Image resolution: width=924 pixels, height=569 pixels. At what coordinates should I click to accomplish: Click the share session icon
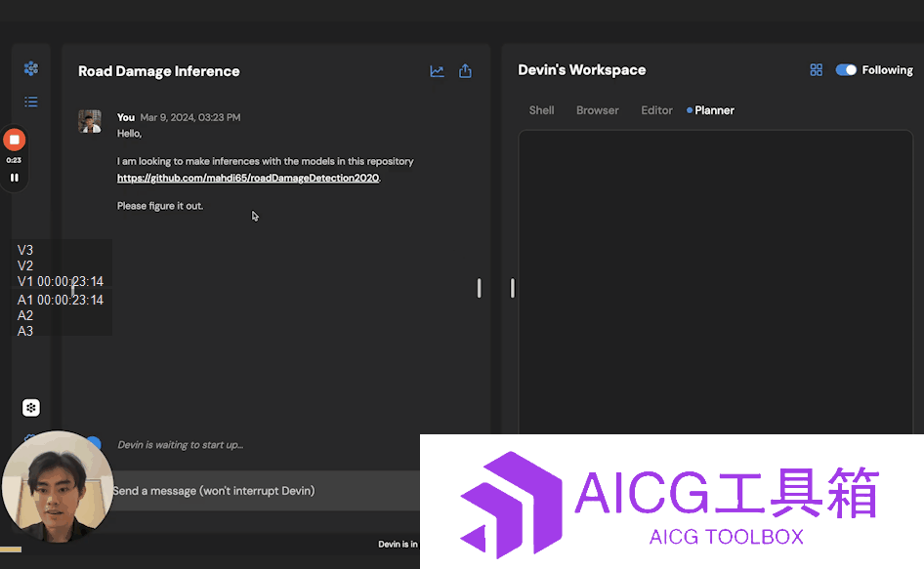pyautogui.click(x=465, y=70)
